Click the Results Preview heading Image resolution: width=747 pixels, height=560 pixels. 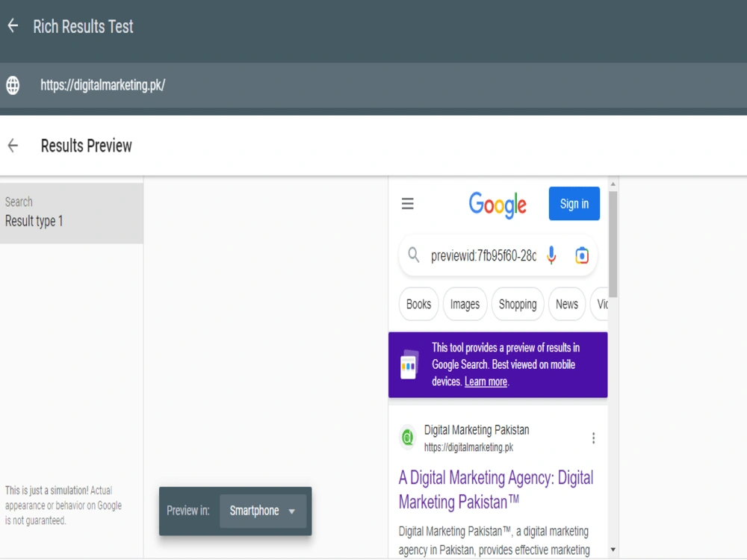coord(86,146)
